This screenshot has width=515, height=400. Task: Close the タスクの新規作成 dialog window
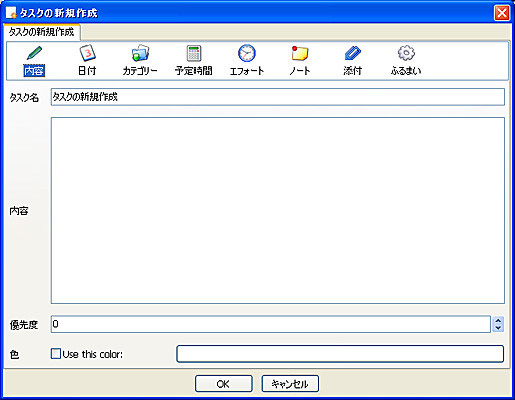502,13
